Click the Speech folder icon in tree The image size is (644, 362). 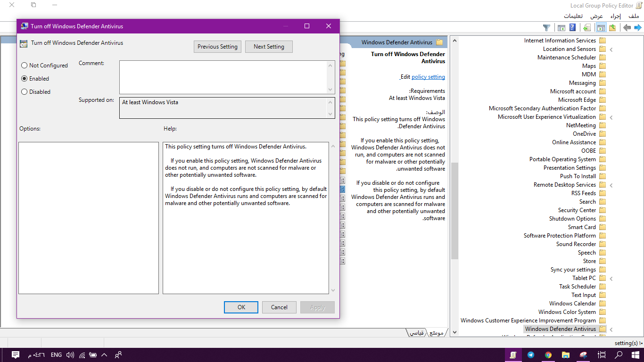(x=603, y=253)
